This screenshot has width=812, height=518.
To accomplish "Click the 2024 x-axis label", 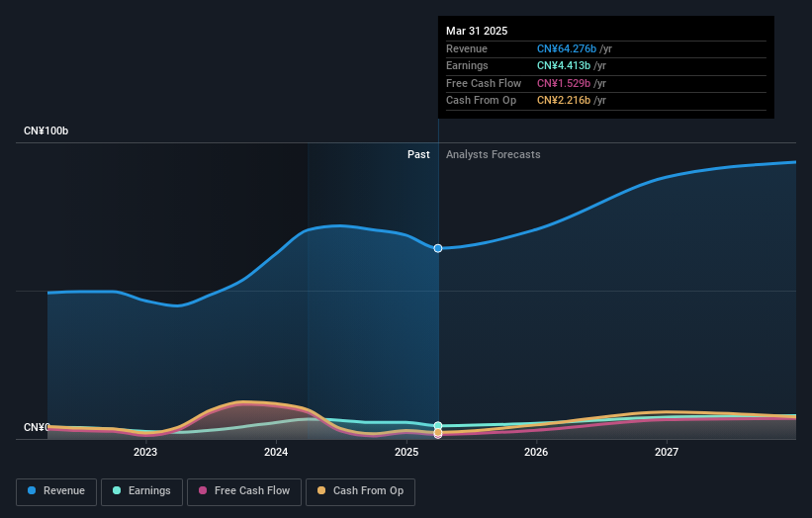I will (x=276, y=453).
